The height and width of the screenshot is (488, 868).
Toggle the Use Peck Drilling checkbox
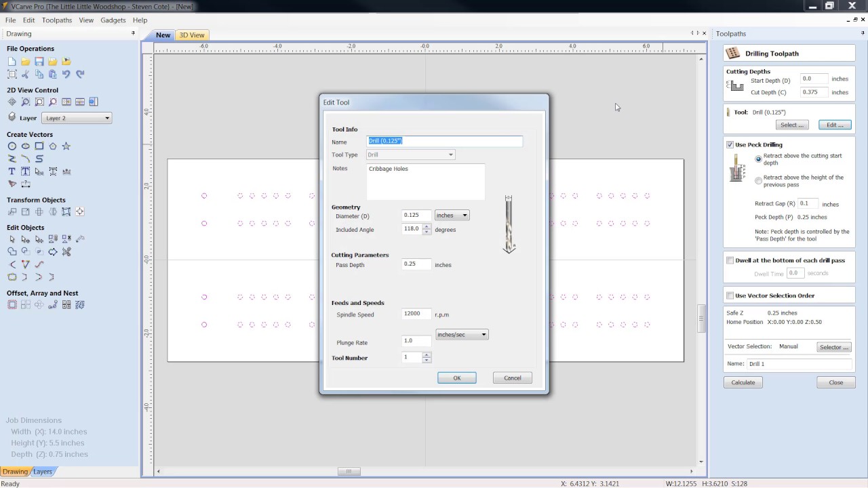(730, 145)
